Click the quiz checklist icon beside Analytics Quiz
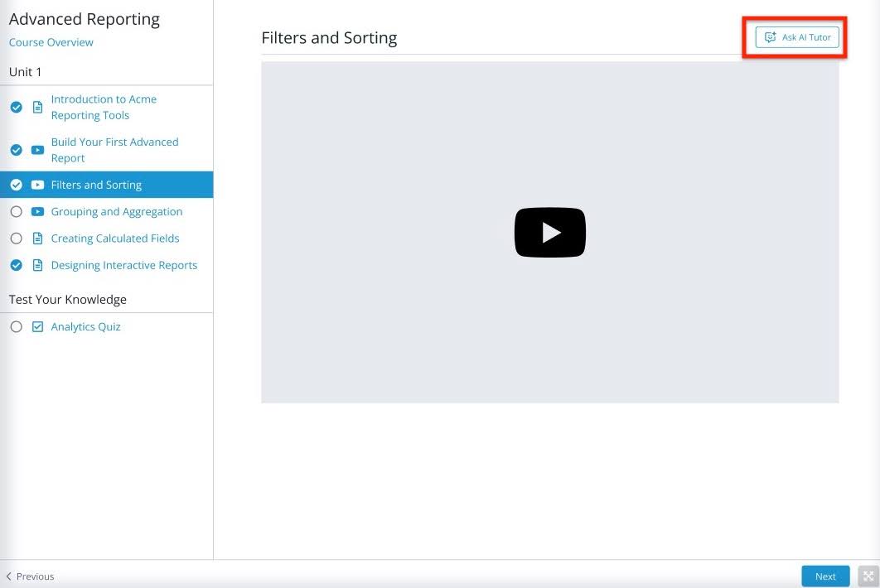 [x=37, y=327]
